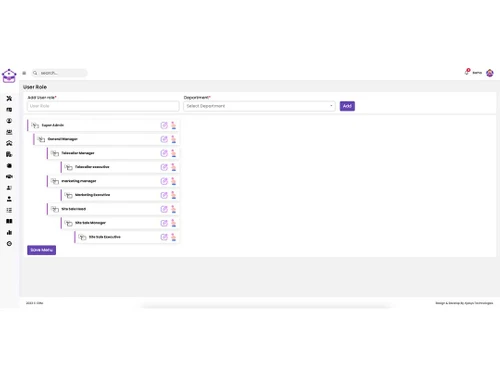This screenshot has height=375, width=500.
Task: Open the bar chart icon in sidebar
Action: pos(9,232)
